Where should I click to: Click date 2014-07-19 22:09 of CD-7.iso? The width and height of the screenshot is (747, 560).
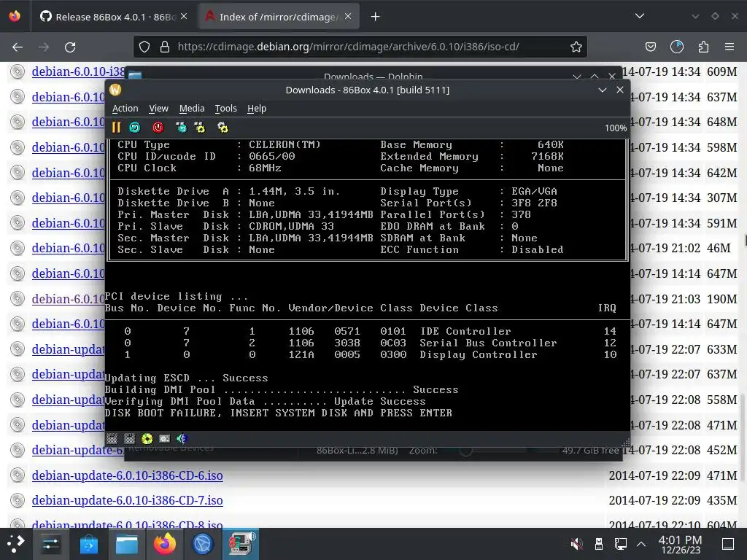(x=654, y=500)
